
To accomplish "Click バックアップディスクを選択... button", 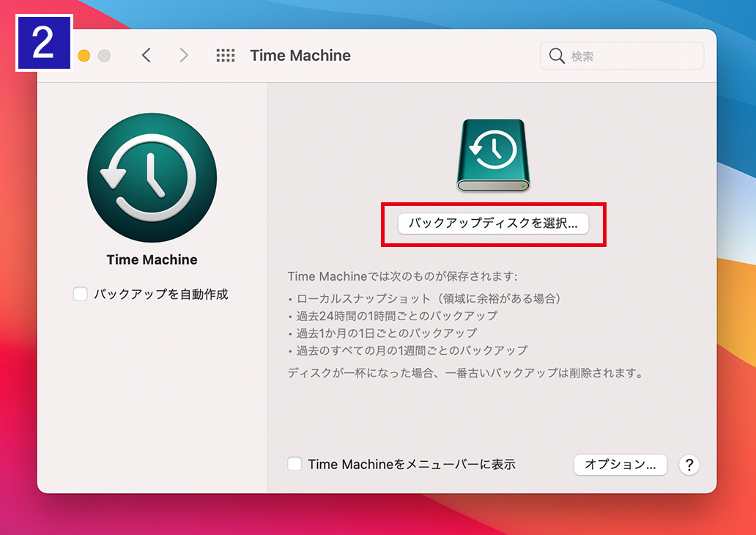I will 493,224.
